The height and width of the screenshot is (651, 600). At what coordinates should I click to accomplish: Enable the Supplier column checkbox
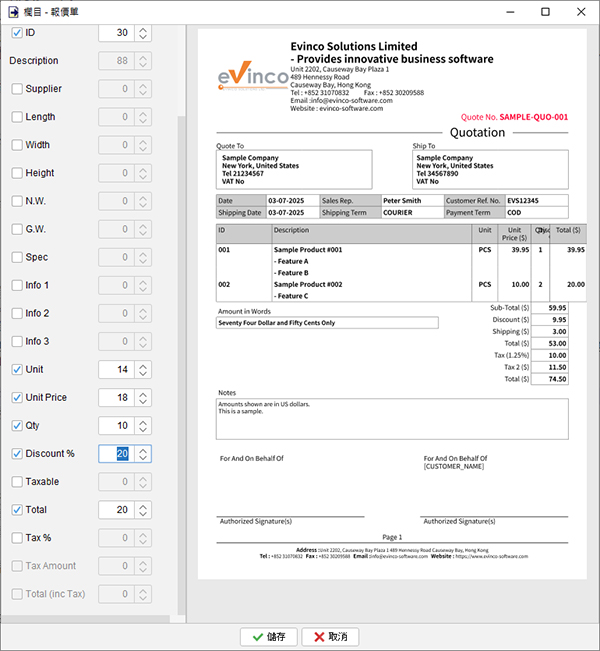(x=17, y=89)
